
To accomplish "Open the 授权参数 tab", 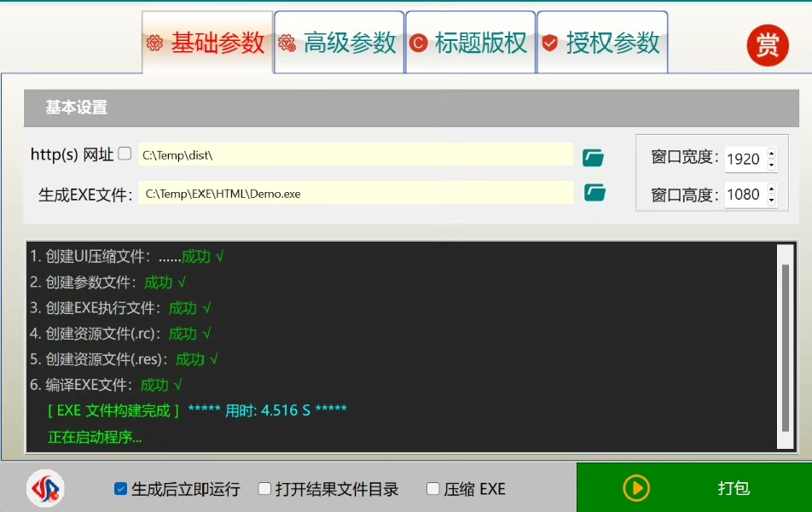I will click(603, 43).
